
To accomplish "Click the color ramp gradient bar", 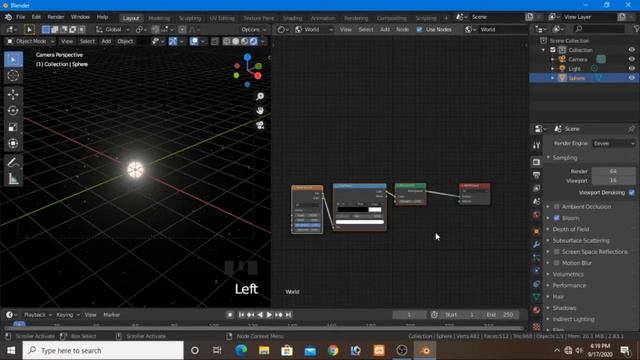I will tap(359, 209).
